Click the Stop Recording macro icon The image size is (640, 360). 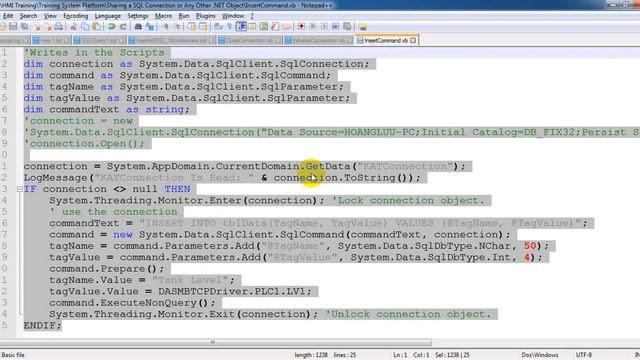(313, 27)
